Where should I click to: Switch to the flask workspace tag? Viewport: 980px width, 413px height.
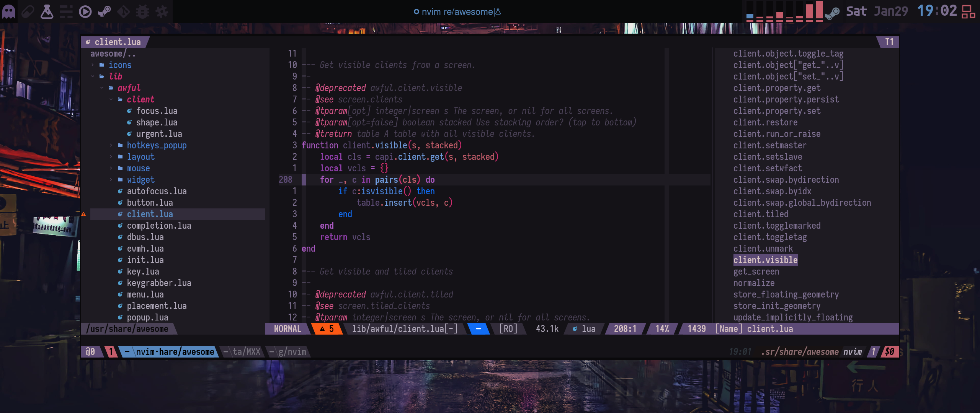point(47,11)
